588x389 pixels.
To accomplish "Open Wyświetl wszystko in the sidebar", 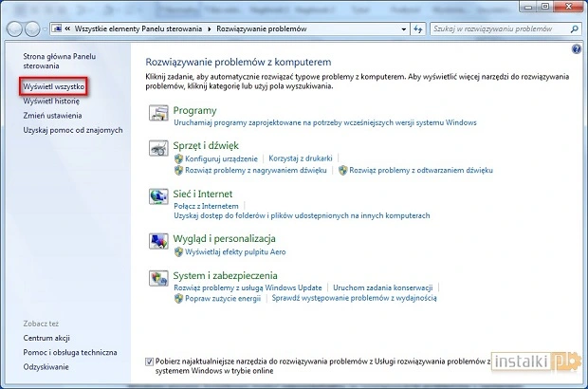I will pos(55,86).
